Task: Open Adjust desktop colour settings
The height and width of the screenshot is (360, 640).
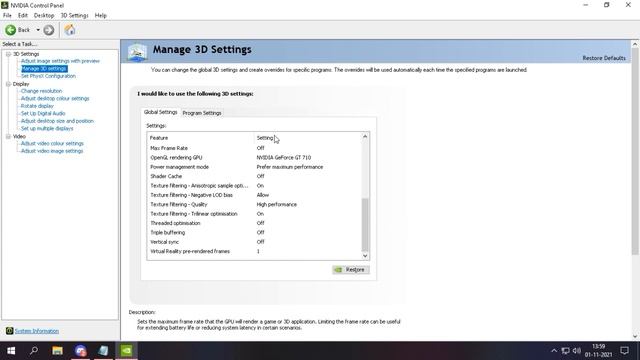Action: tap(55, 98)
